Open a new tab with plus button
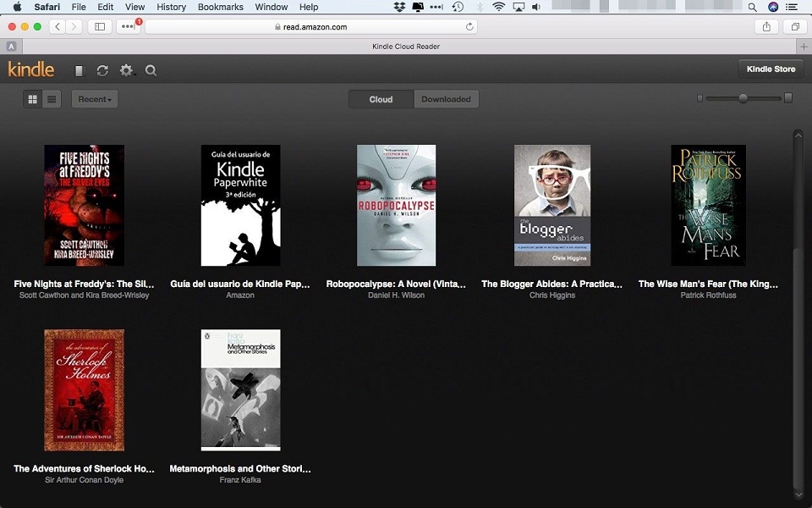 tap(804, 47)
